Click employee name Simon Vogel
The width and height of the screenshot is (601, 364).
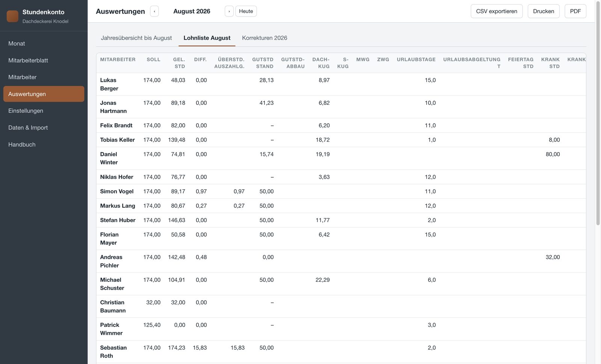117,191
